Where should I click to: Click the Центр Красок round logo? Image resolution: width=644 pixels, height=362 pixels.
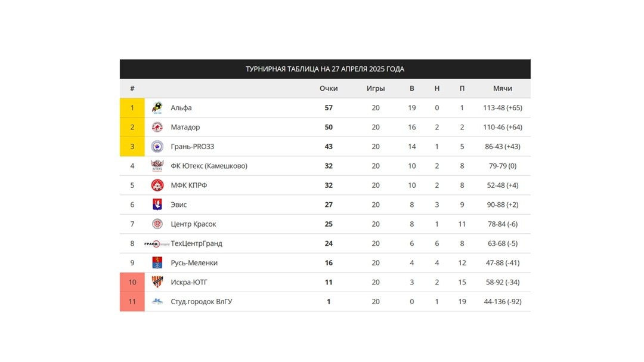coord(157,224)
